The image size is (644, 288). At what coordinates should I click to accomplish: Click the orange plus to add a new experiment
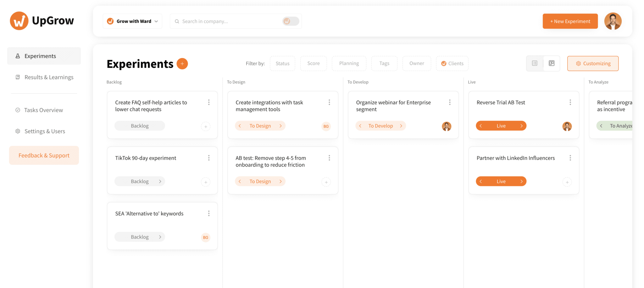(x=182, y=64)
